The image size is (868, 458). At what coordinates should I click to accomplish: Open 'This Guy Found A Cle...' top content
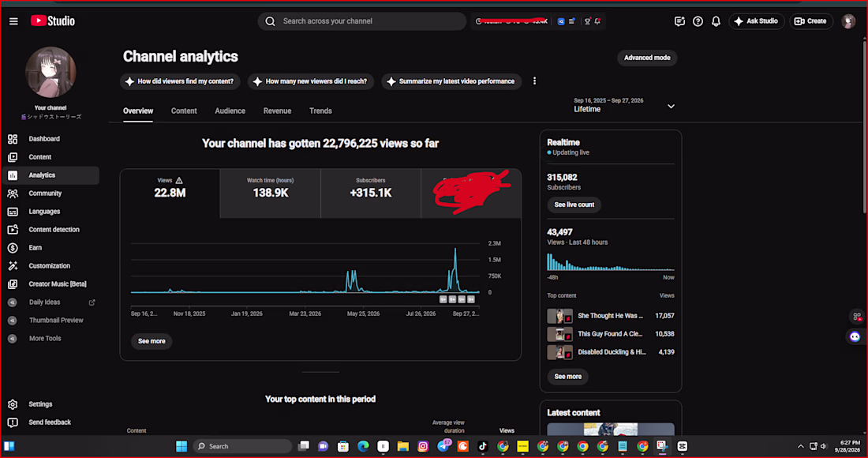point(611,334)
